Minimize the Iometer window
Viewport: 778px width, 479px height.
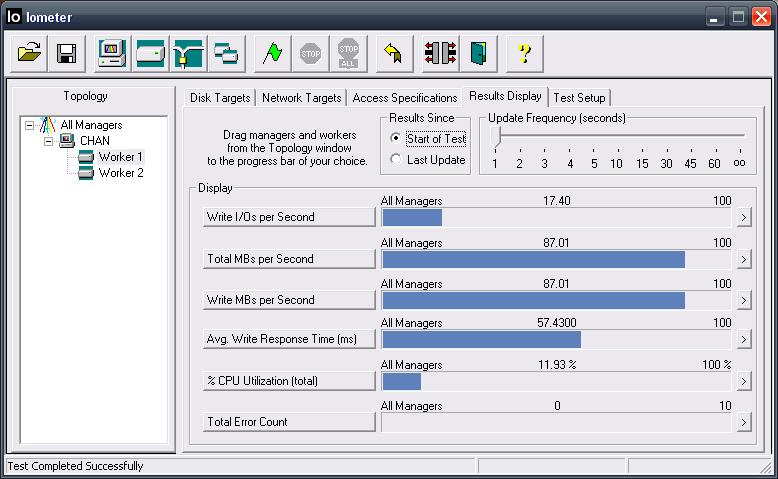714,17
